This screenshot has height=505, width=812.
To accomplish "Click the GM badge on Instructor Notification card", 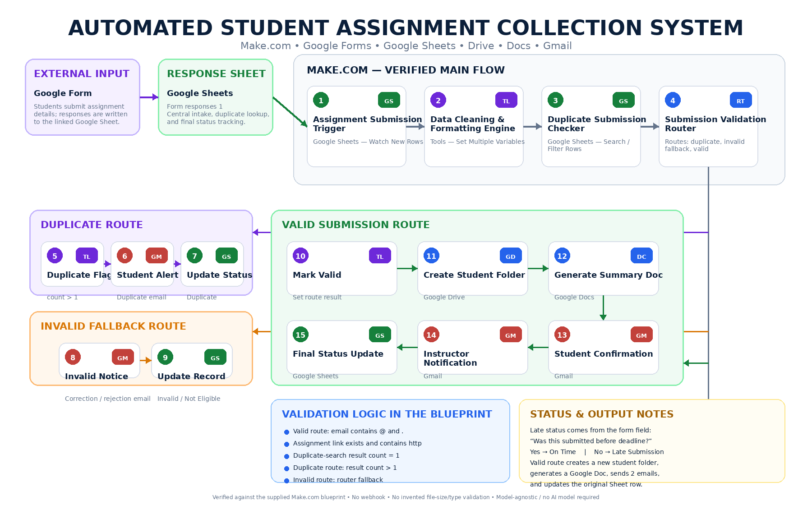I will click(x=511, y=335).
